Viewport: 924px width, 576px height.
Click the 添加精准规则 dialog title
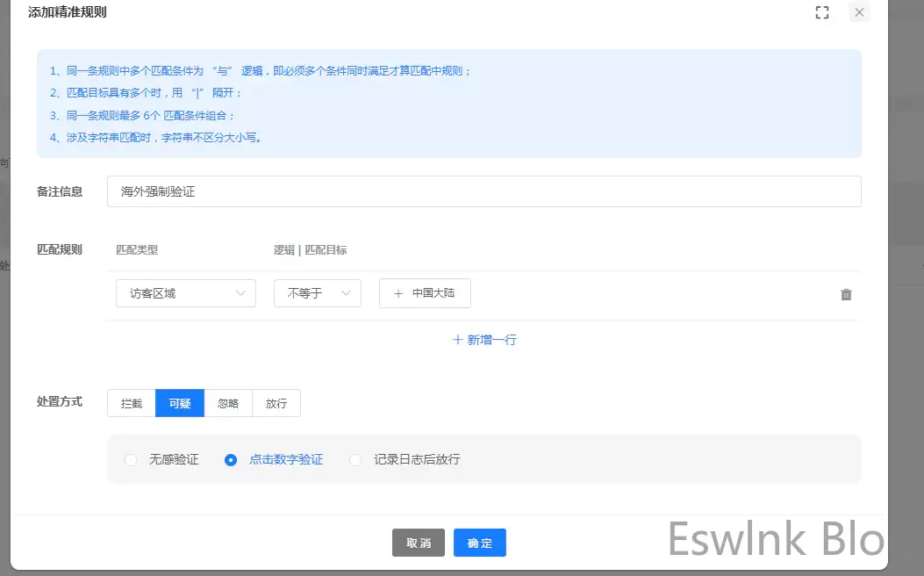pos(68,12)
